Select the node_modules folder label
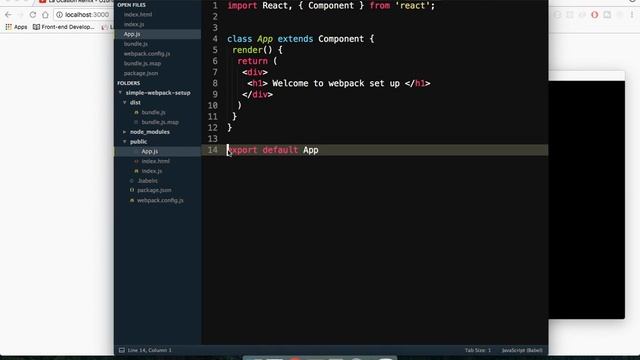Viewport: 640px width, 360px height. click(150, 132)
